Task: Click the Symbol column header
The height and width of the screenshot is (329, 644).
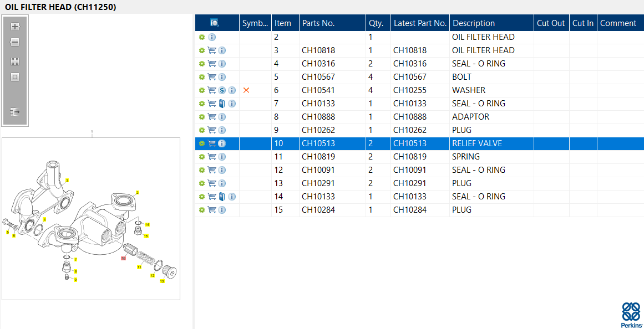Action: (x=256, y=23)
